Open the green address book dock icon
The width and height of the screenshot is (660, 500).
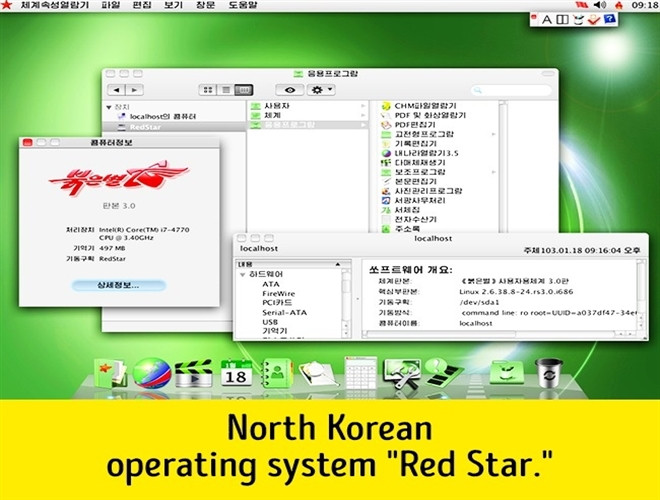coord(276,374)
